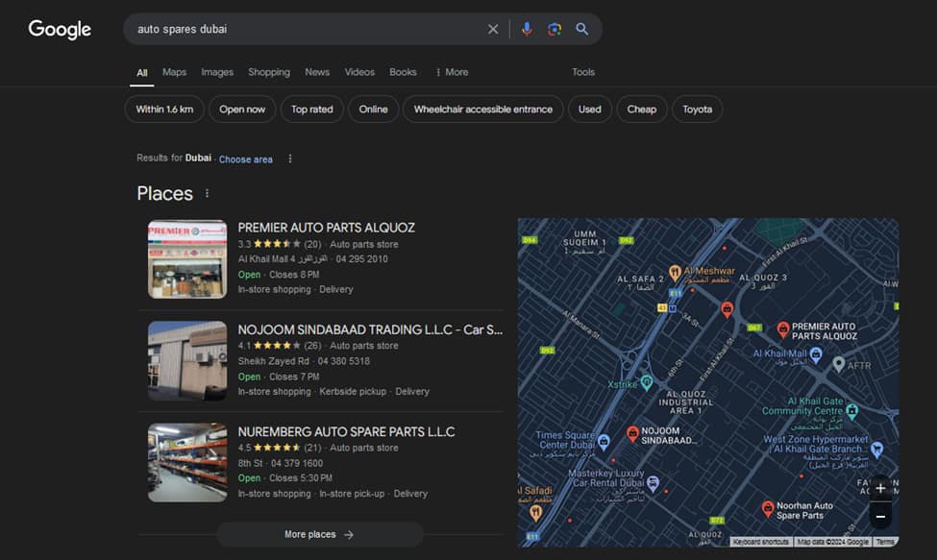
Task: Zoom out on the map with the minus icon
Action: pos(880,517)
